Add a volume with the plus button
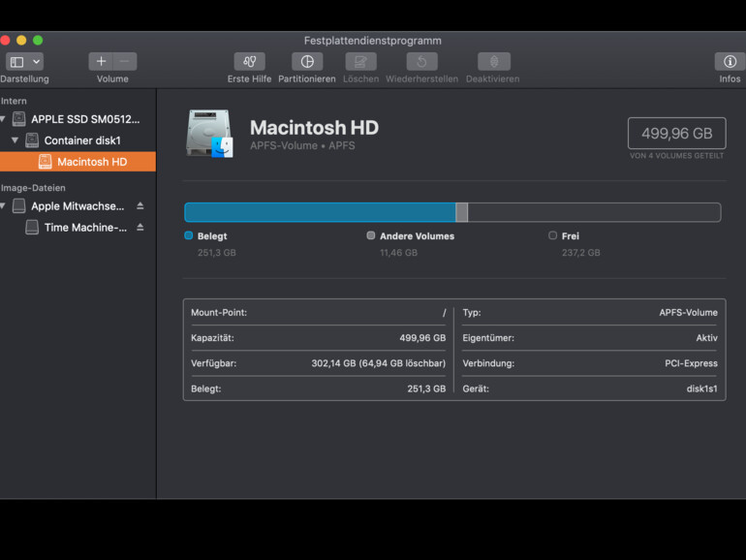This screenshot has height=560, width=746. [102, 62]
